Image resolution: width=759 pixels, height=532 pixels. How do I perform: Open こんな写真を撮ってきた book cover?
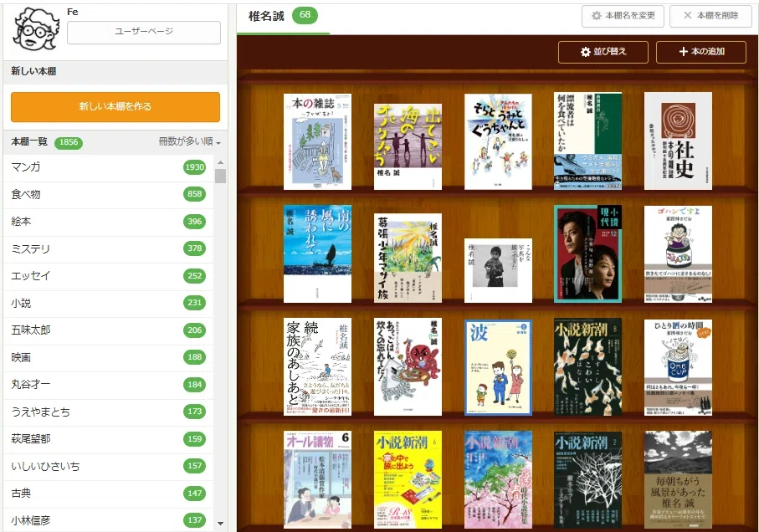point(498,271)
